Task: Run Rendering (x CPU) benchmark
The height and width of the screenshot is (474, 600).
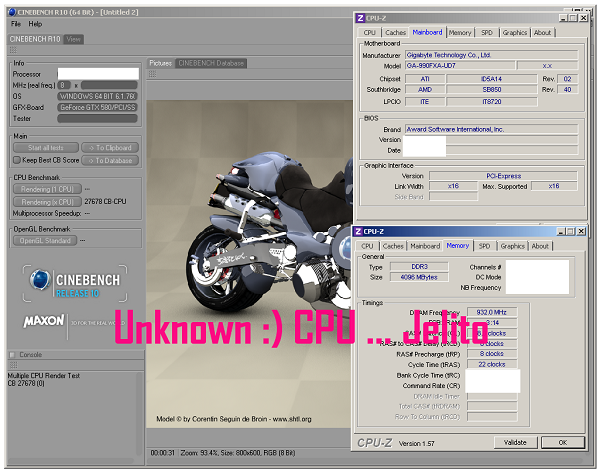Action: pyautogui.click(x=47, y=202)
